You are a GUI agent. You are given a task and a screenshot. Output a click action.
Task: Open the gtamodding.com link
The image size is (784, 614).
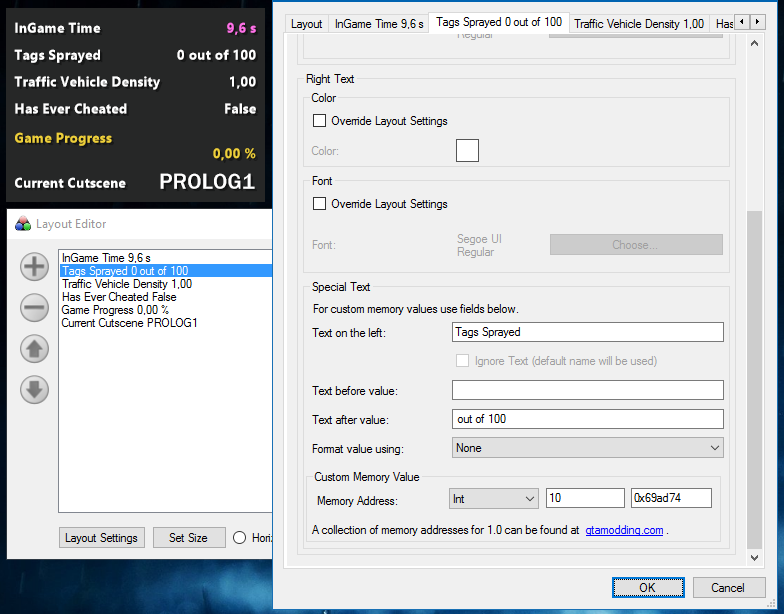(x=624, y=530)
